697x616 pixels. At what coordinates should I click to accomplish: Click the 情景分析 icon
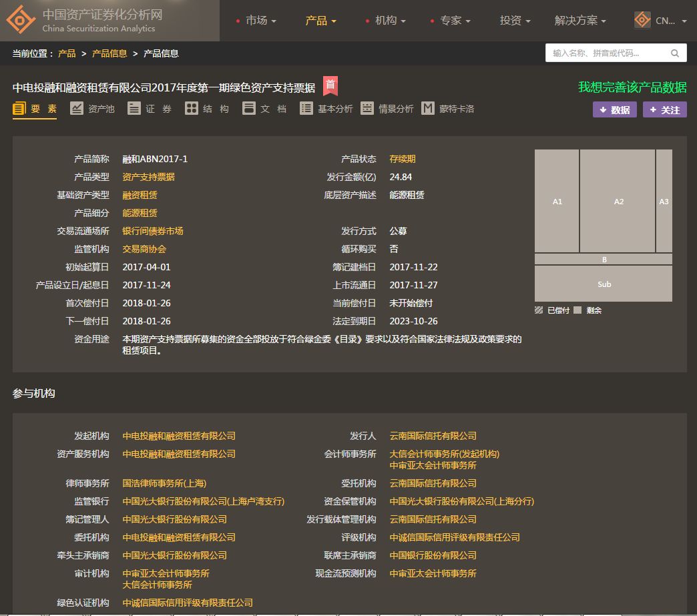(x=367, y=108)
